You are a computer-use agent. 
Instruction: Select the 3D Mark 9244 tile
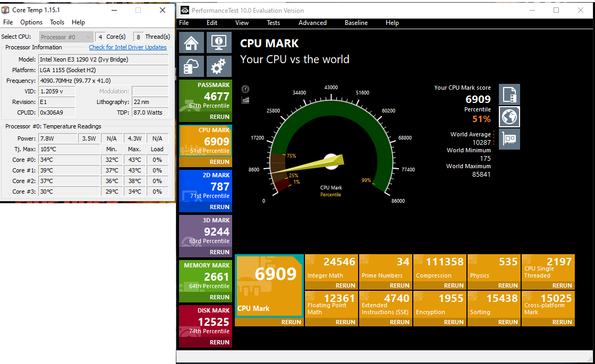coord(205,231)
